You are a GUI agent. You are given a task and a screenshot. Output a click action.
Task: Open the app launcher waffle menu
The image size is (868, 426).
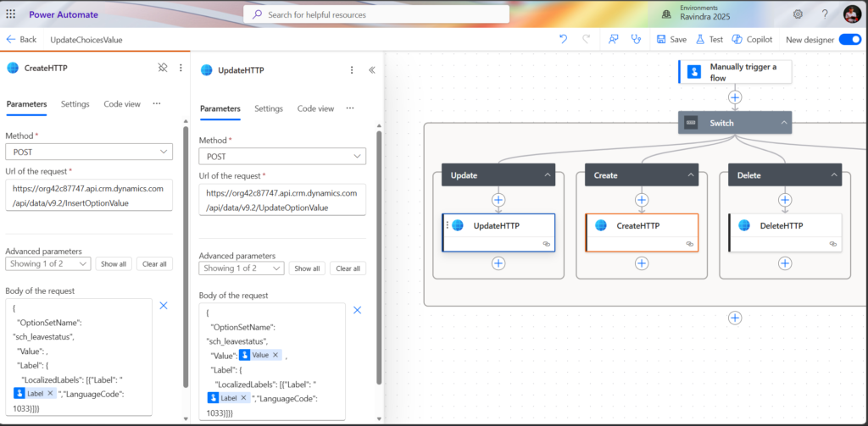click(x=10, y=14)
